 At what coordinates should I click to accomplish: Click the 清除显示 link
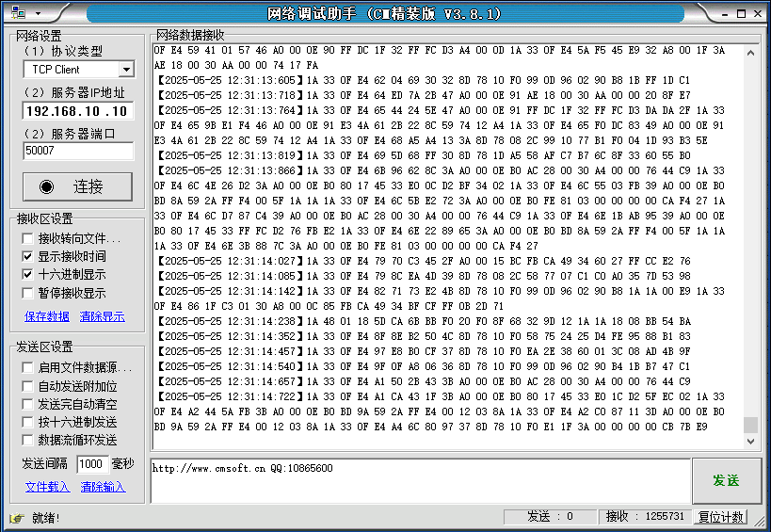(103, 316)
